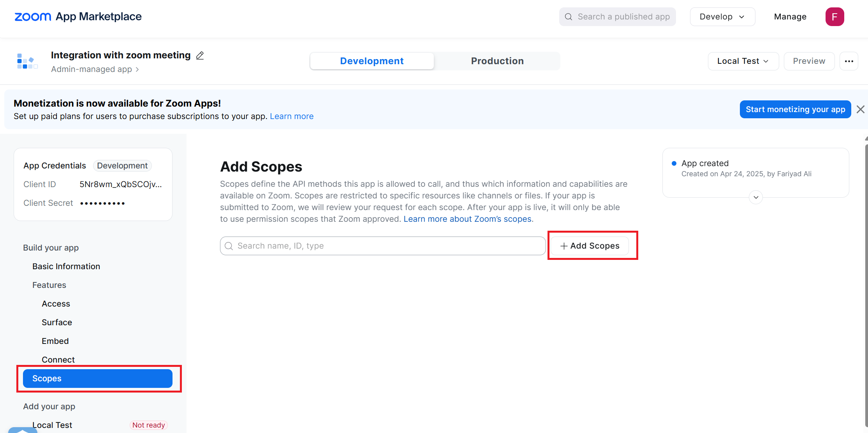Open the three-dots more options menu
The image size is (868, 433).
849,61
